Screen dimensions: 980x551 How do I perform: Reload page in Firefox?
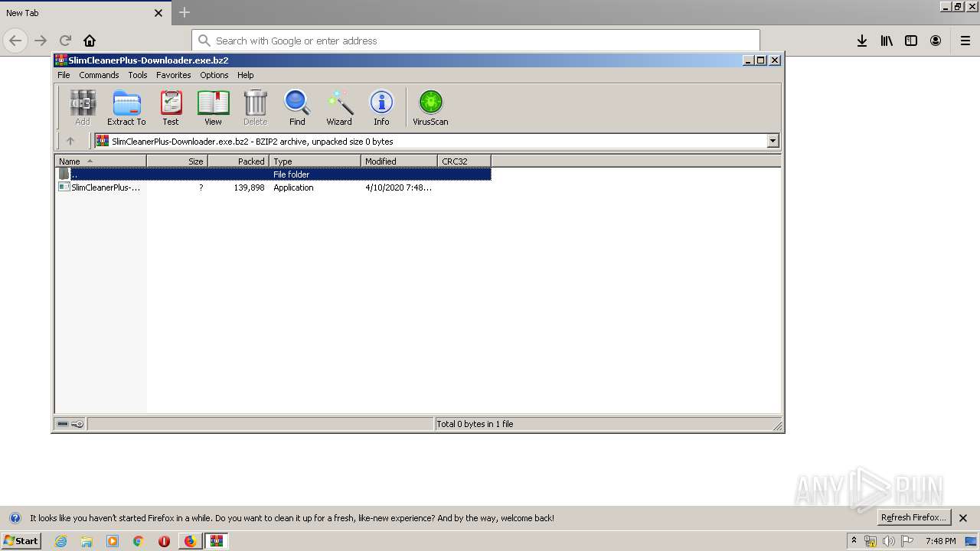65,41
